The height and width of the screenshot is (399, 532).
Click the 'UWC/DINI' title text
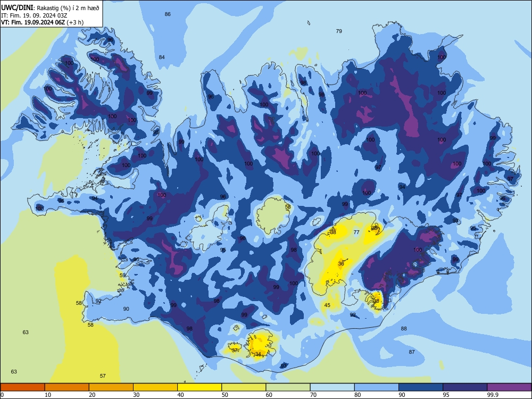(x=17, y=8)
